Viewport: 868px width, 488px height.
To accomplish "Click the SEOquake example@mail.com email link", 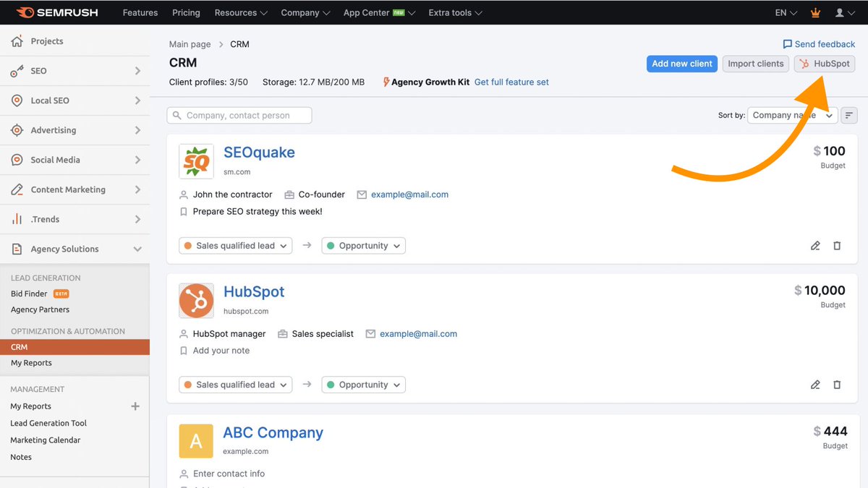I will pos(409,194).
